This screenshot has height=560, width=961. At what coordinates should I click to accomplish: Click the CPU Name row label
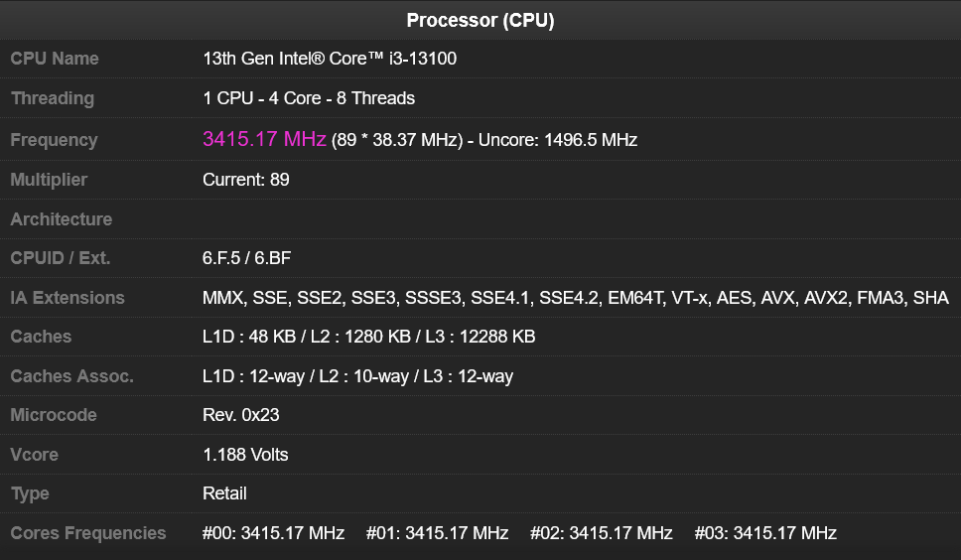pyautogui.click(x=55, y=59)
